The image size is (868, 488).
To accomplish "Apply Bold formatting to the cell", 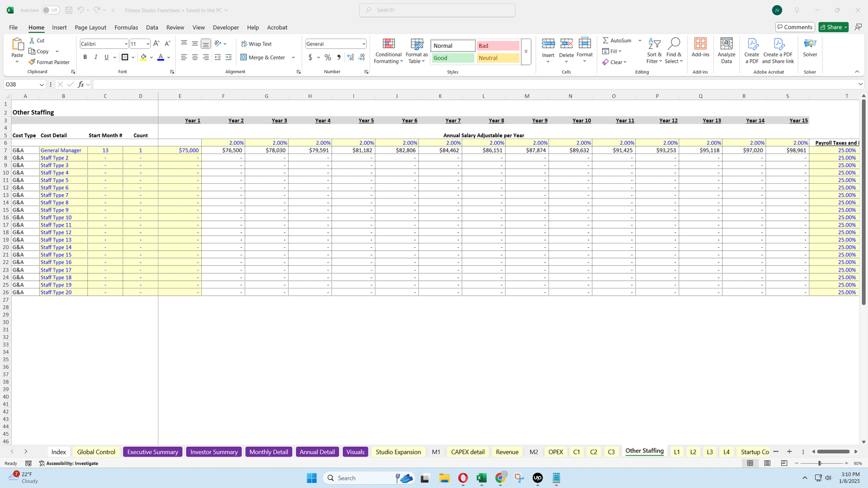I will [85, 57].
